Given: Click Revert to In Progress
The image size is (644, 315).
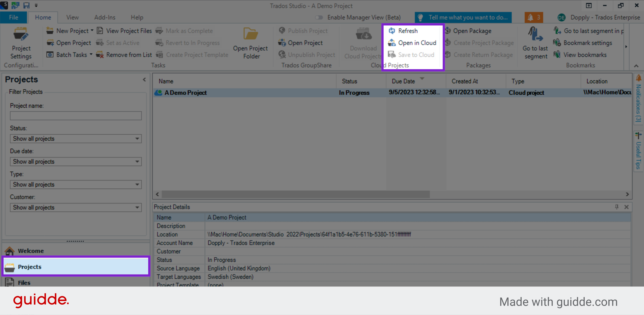Looking at the screenshot, I should pyautogui.click(x=187, y=43).
